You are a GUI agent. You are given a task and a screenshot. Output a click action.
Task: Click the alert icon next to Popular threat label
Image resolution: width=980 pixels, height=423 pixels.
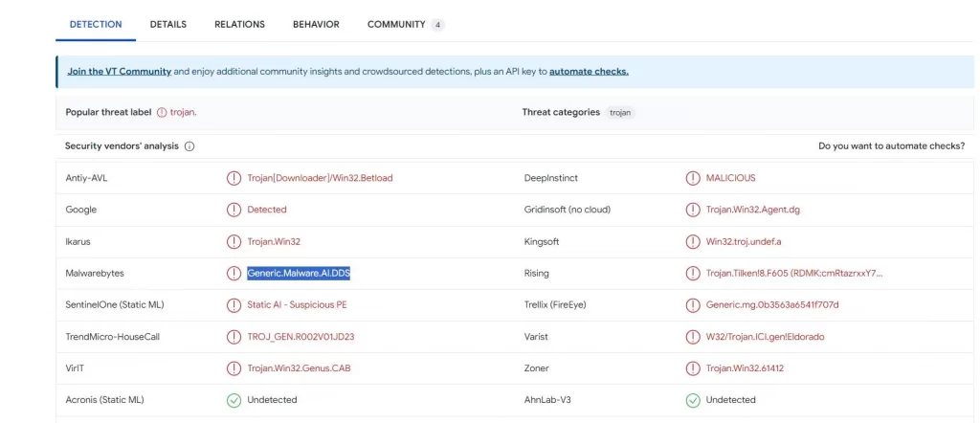162,113
